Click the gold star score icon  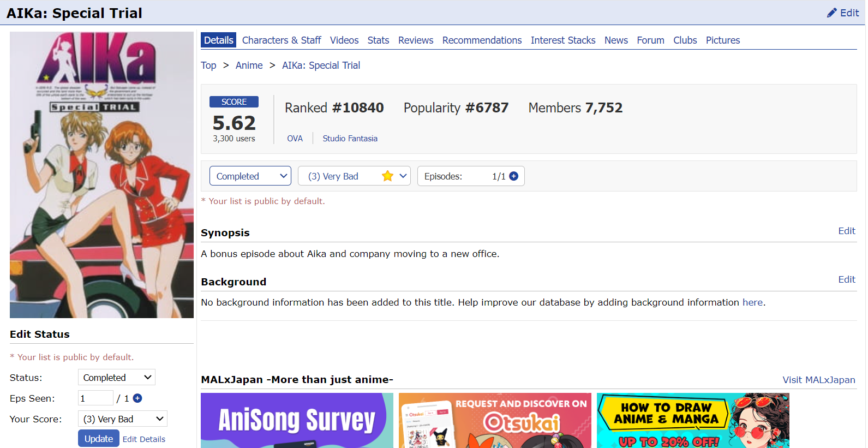coord(387,176)
